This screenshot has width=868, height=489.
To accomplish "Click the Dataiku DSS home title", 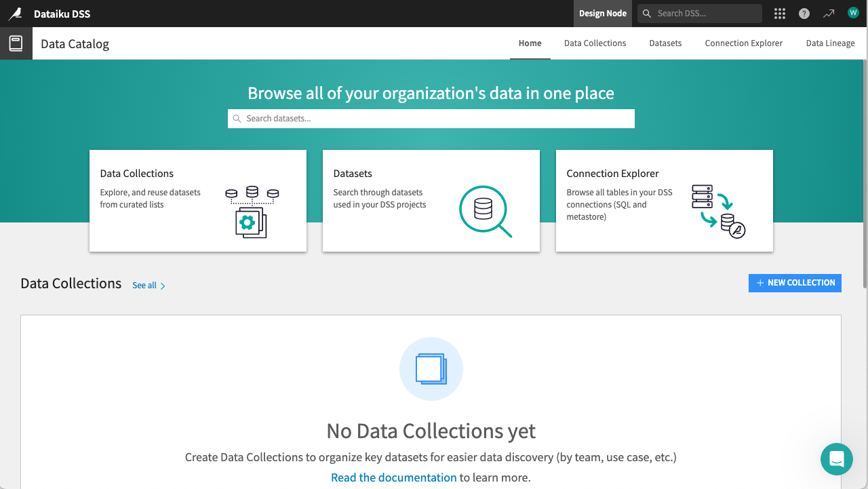I will (62, 14).
